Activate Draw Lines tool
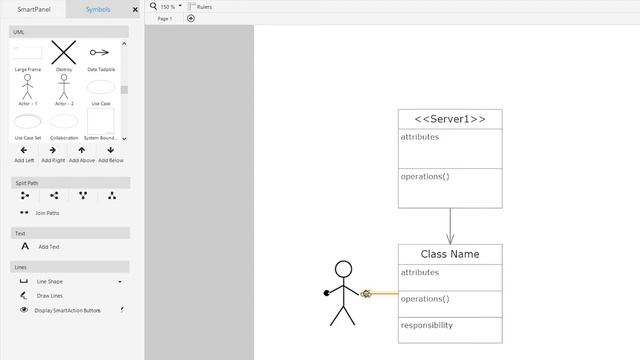This screenshot has height=360, width=640. pyautogui.click(x=41, y=296)
